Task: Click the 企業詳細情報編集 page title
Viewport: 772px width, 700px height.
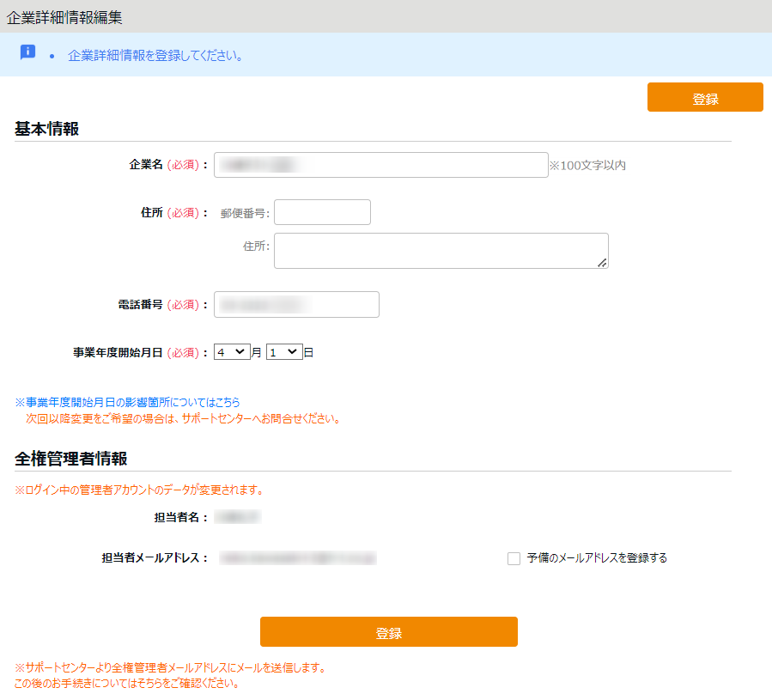Action: point(64,16)
